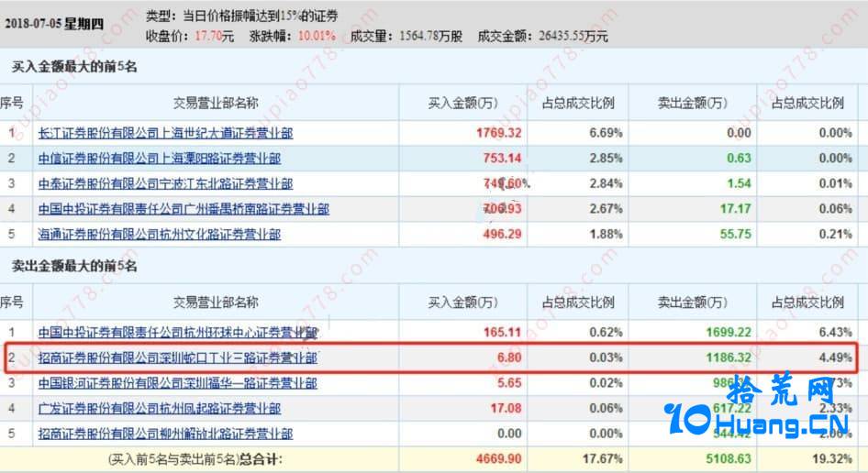Screen dimensions: 868x473
Task: Select sell amount 1186.32
Action: [x=729, y=357]
